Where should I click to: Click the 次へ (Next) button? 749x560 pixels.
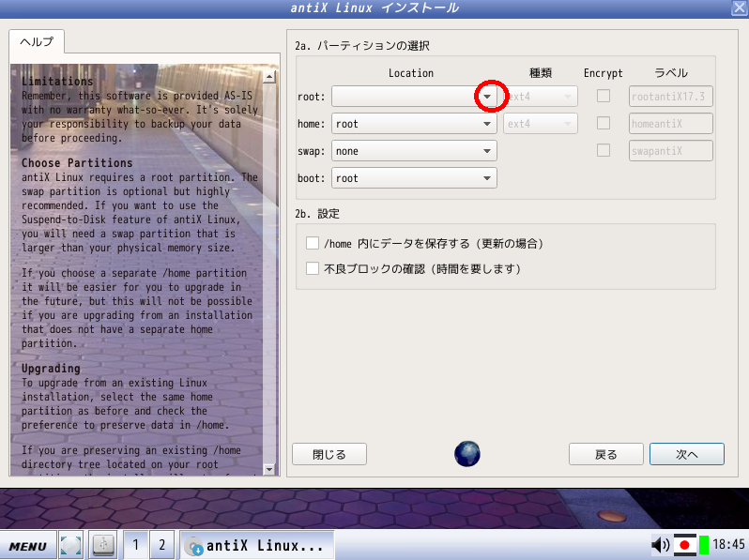(687, 454)
